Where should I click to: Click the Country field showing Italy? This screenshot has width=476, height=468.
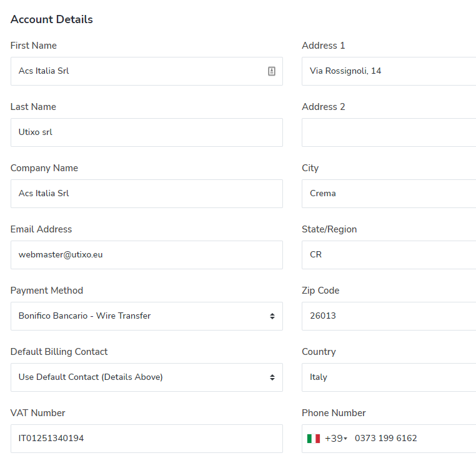tap(389, 377)
